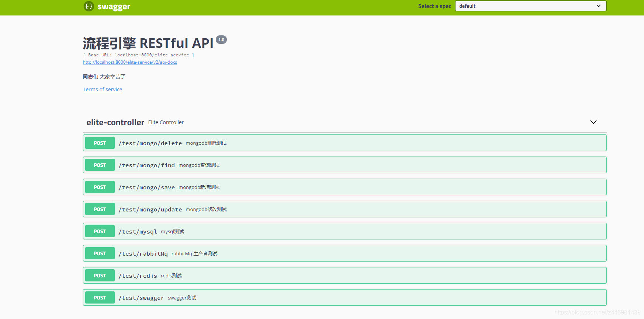Click the elite-controller heading
Viewport: 644px width, 319px height.
pyautogui.click(x=115, y=122)
